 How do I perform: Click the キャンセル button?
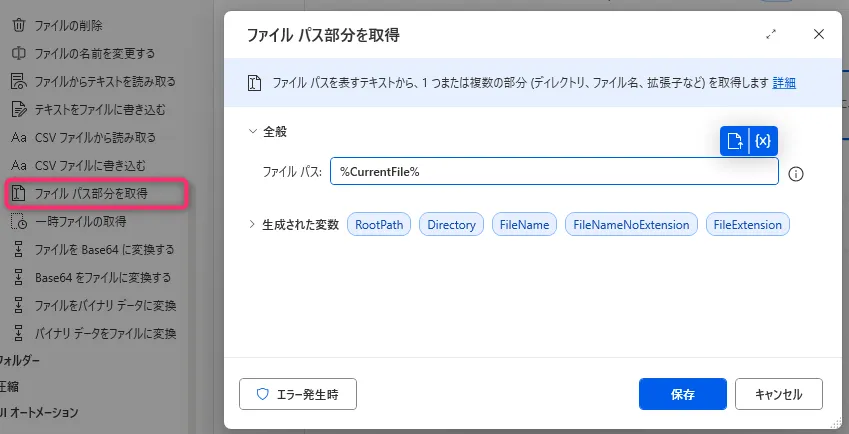pyautogui.click(x=778, y=394)
